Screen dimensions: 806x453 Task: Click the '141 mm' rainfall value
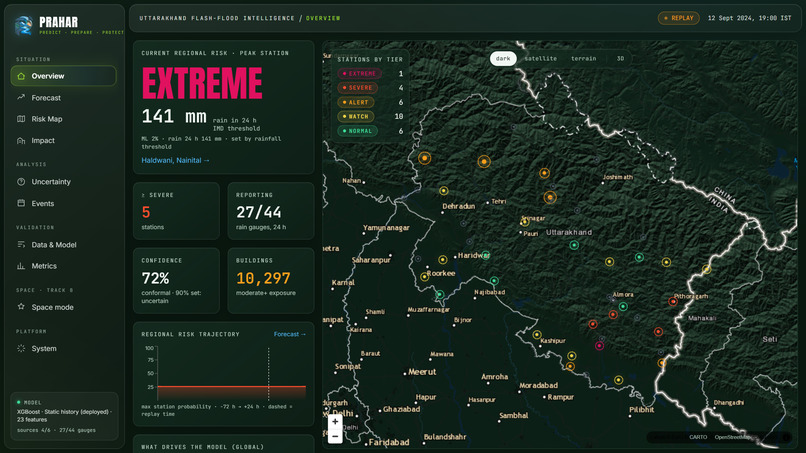[x=174, y=117]
